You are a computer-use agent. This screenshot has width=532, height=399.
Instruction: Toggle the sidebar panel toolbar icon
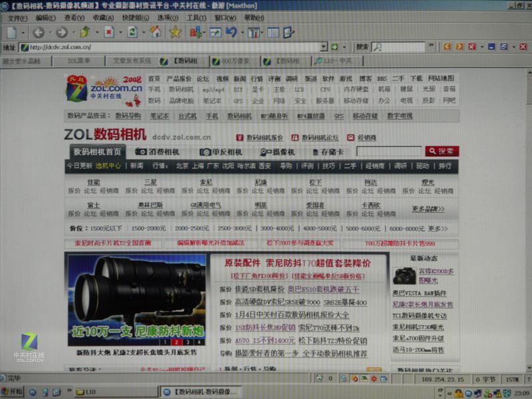tap(273, 33)
